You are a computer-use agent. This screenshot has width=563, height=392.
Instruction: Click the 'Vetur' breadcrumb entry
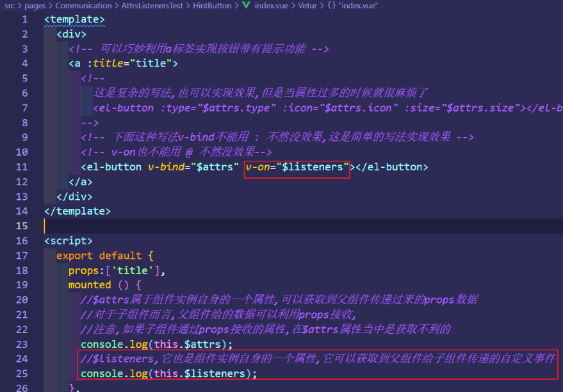click(307, 6)
